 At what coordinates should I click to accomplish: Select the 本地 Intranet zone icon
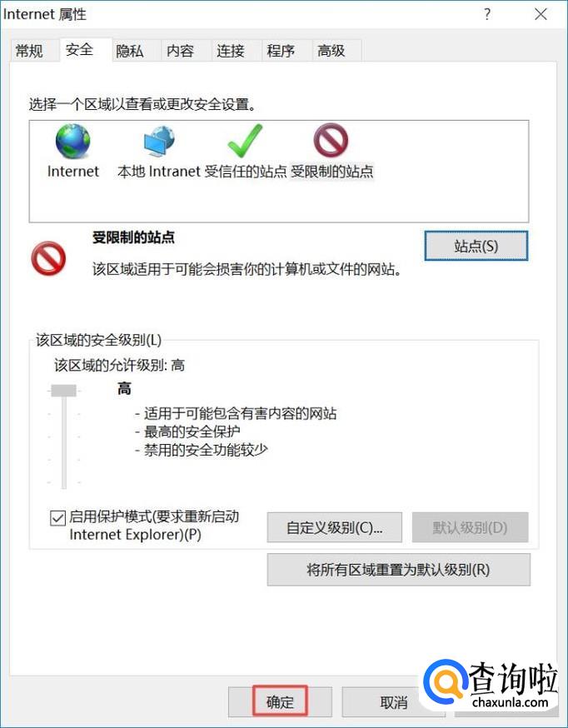[x=159, y=142]
